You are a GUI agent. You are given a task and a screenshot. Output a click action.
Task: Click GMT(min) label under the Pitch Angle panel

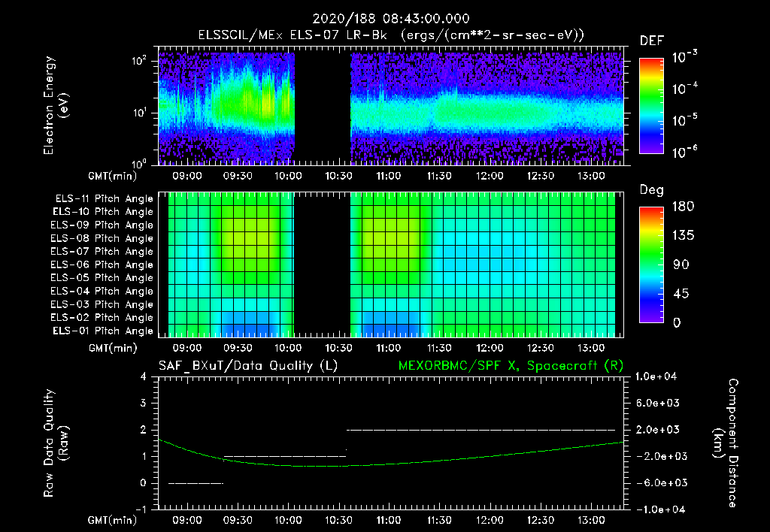113,349
